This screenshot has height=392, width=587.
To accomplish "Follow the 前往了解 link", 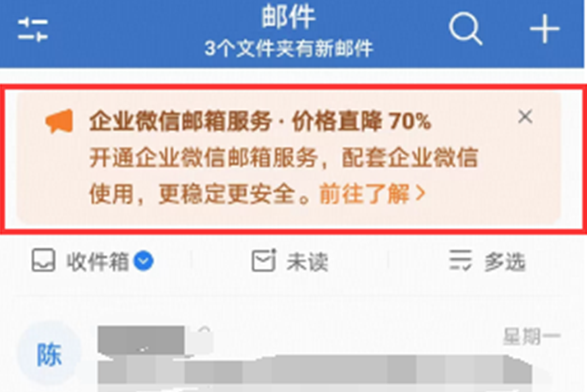I will coord(364,194).
